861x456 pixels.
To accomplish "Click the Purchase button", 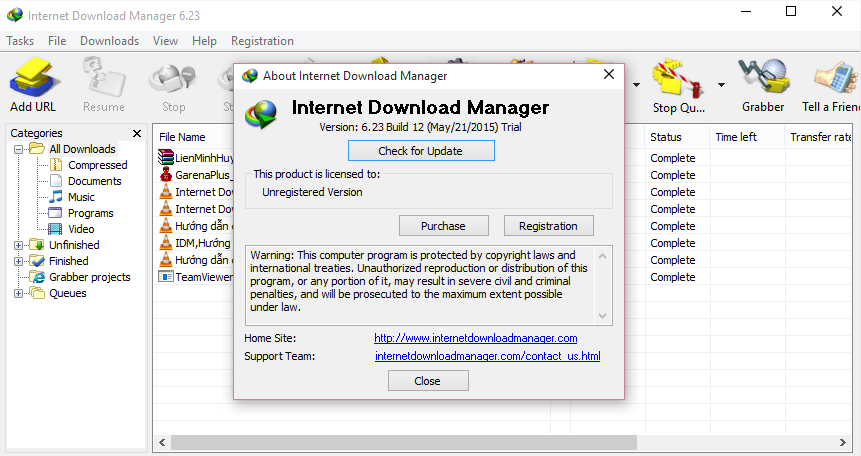I will (x=443, y=226).
